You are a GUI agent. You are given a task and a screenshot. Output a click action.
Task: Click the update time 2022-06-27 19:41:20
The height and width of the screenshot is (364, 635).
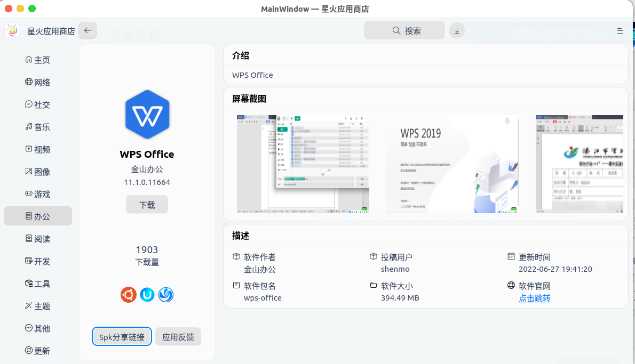[555, 269]
